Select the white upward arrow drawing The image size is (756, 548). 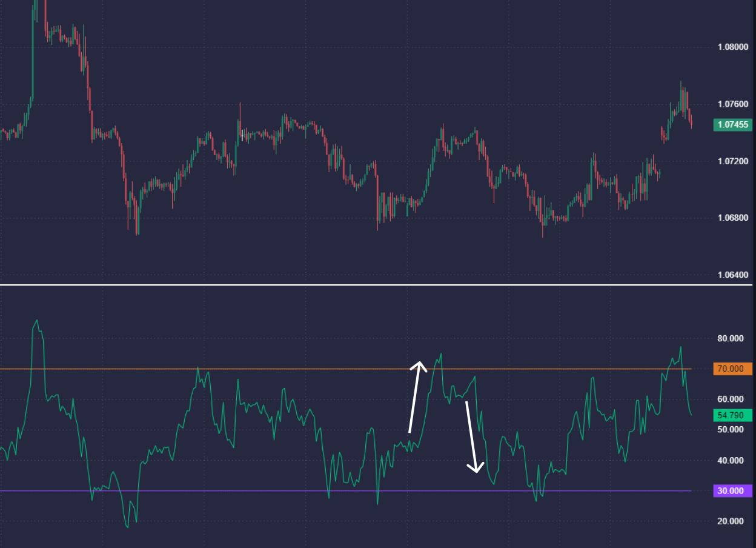[x=414, y=397]
